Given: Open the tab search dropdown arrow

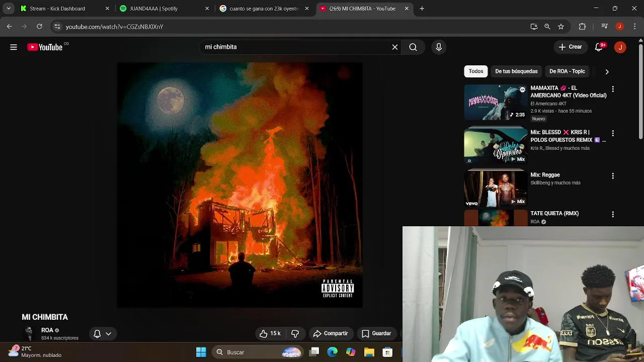Looking at the screenshot, I should tap(9, 9).
